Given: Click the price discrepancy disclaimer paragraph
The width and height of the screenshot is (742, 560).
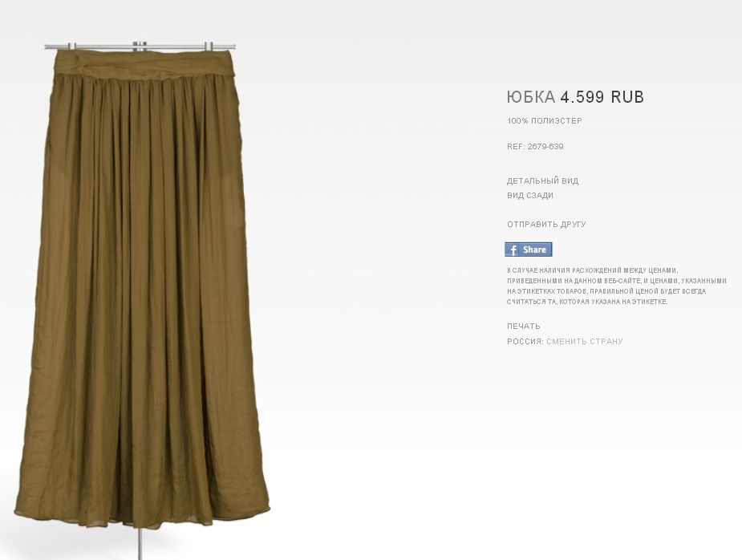Looking at the screenshot, I should tap(617, 286).
